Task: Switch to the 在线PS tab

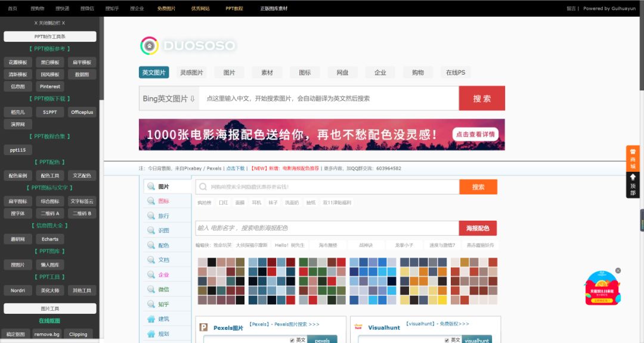Action: pos(456,72)
